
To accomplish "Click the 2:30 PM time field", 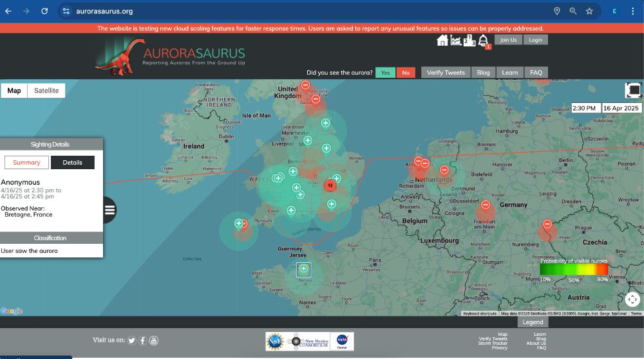I will 585,108.
